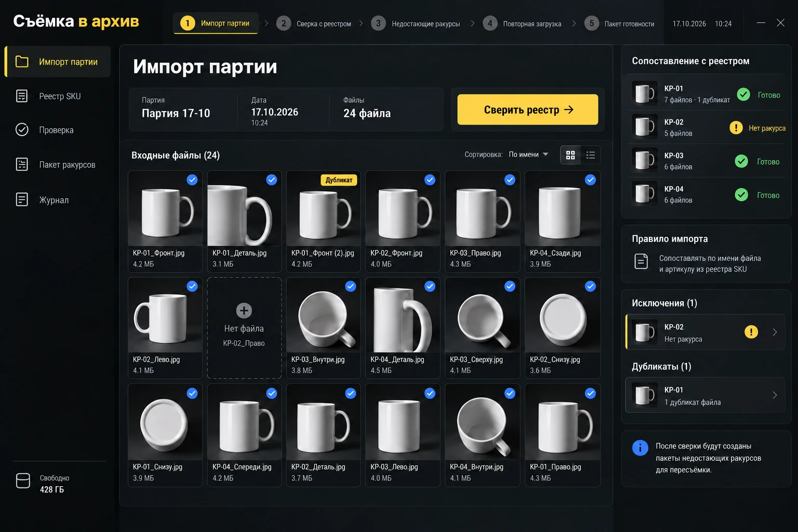798x532 pixels.
Task: Click the Пакет ракурсов sidebar icon
Action: pyautogui.click(x=22, y=165)
